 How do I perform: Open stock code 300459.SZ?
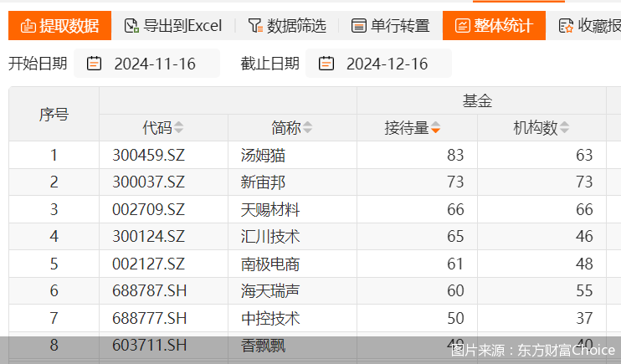click(149, 155)
